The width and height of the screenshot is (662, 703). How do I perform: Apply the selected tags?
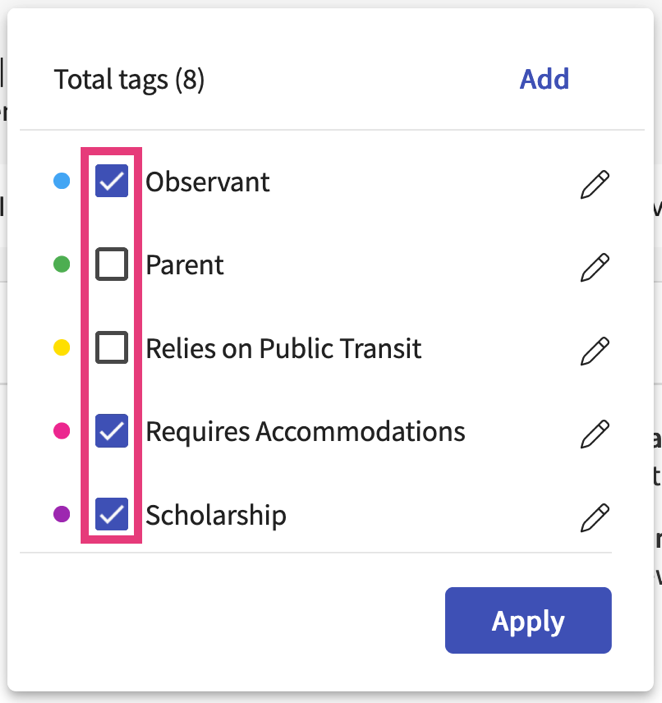[528, 621]
